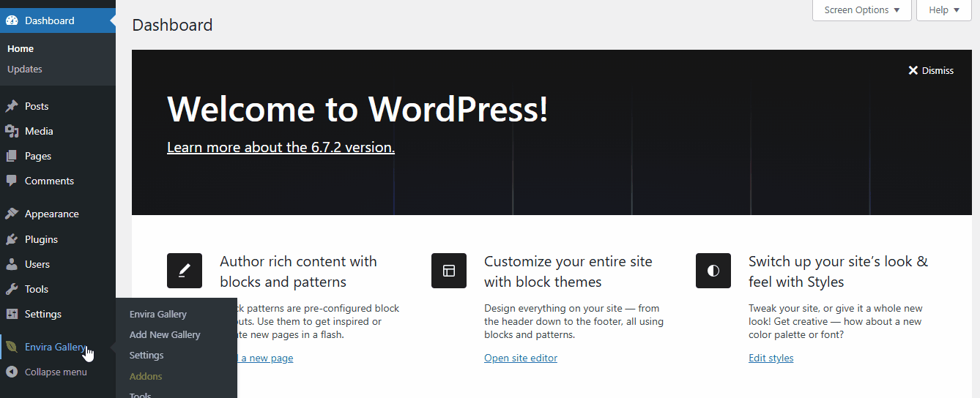Image resolution: width=980 pixels, height=398 pixels.
Task: Open Add New Gallery submenu item
Action: point(165,334)
